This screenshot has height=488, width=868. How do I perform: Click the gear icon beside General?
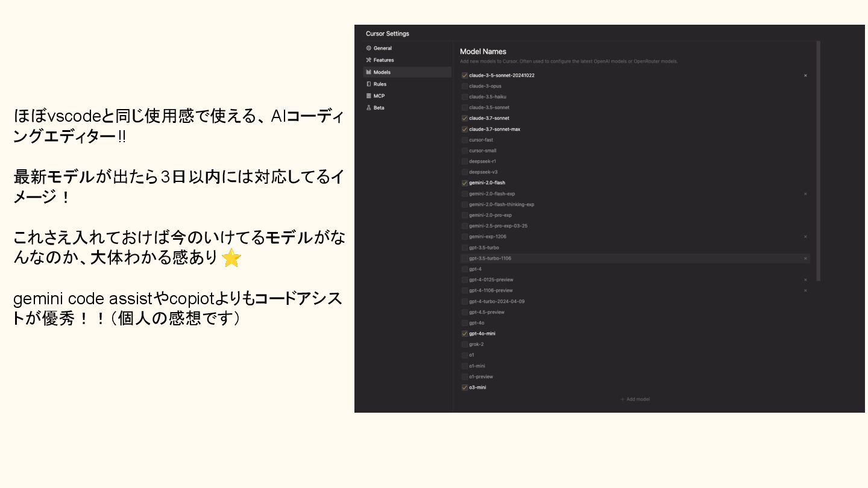(368, 48)
